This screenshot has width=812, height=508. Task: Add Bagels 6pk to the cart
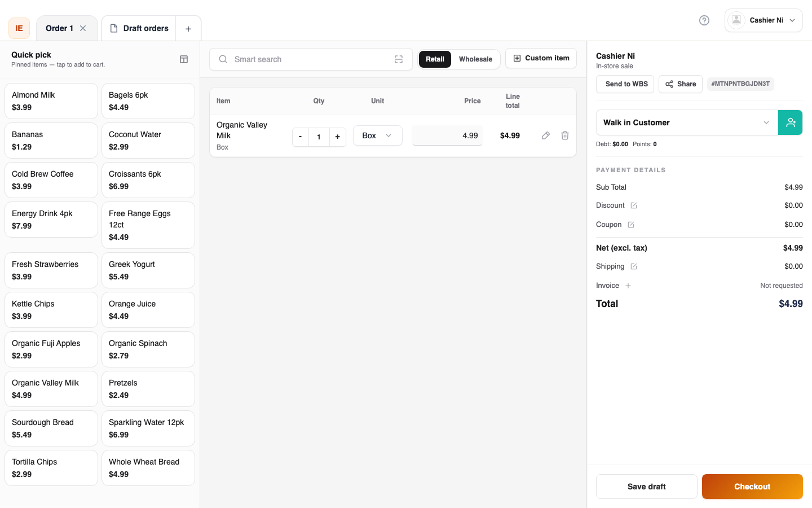tap(148, 101)
